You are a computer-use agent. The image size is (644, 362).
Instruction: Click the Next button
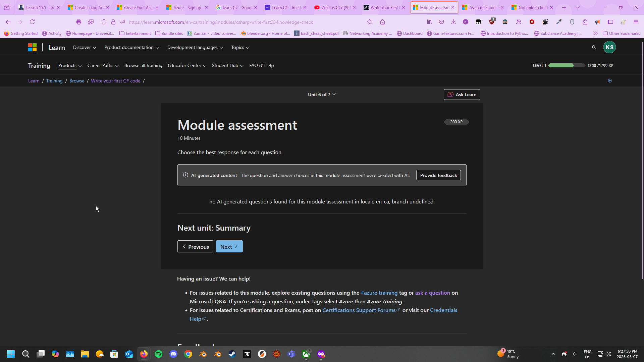click(229, 247)
